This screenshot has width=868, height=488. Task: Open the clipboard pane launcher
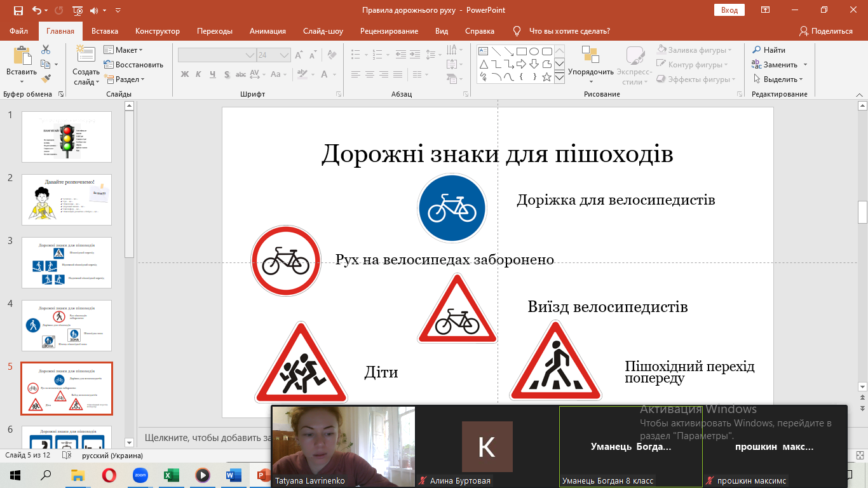point(61,94)
